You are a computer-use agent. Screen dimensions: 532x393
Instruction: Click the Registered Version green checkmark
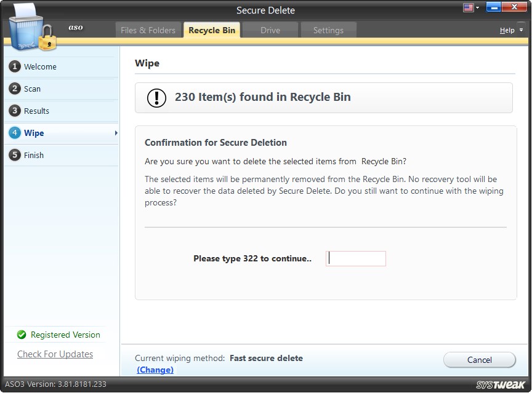(x=22, y=335)
